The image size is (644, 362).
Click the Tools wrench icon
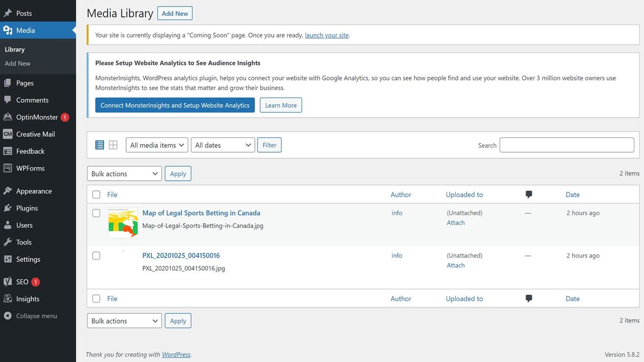click(x=8, y=242)
